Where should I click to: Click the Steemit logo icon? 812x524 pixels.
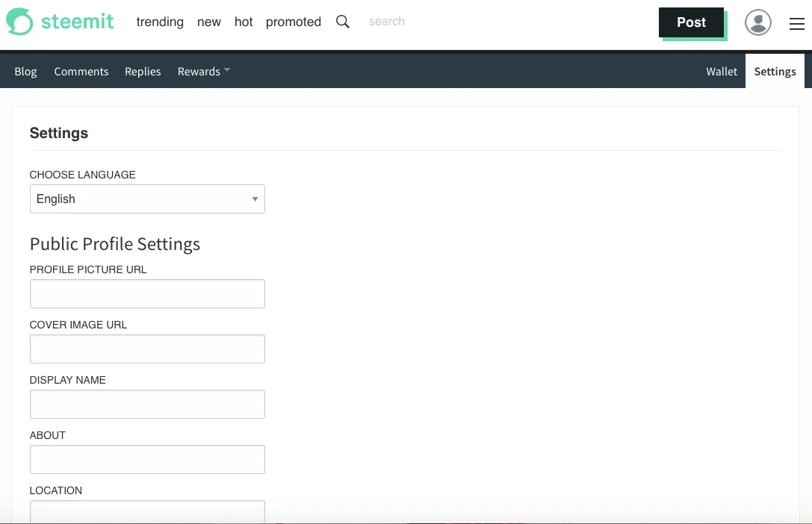pos(19,21)
